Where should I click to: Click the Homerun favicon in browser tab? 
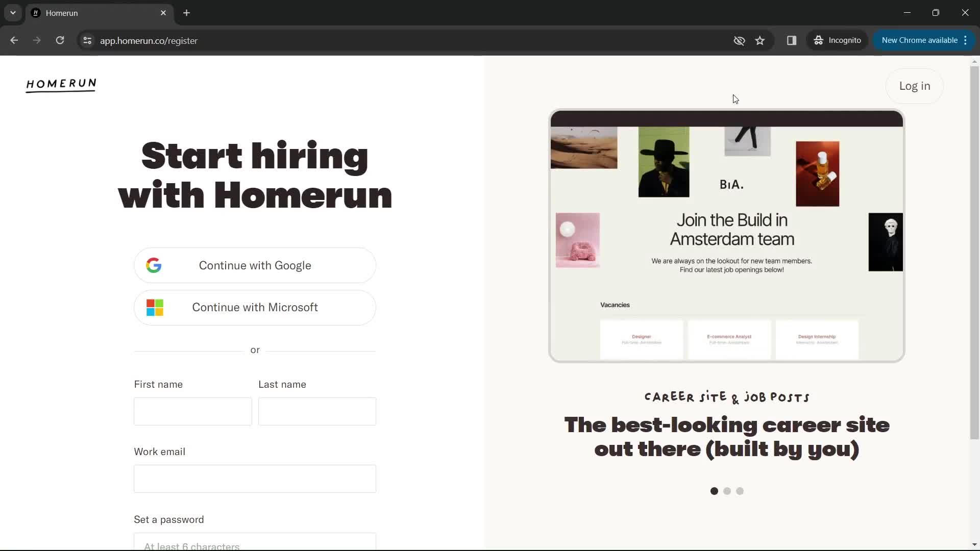(x=36, y=13)
